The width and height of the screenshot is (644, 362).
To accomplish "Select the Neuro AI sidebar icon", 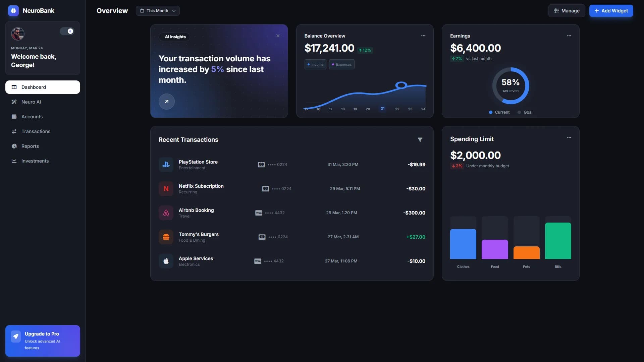I will click(x=14, y=102).
